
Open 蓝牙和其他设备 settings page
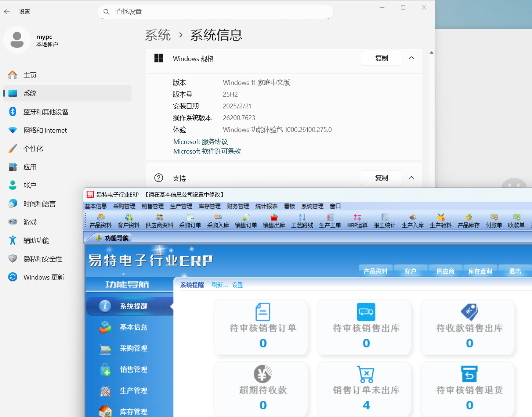pos(46,112)
